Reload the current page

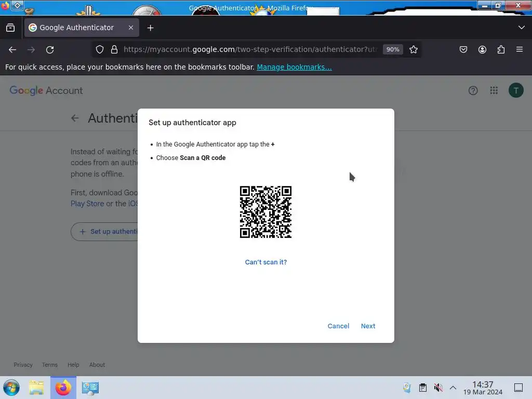click(x=50, y=50)
